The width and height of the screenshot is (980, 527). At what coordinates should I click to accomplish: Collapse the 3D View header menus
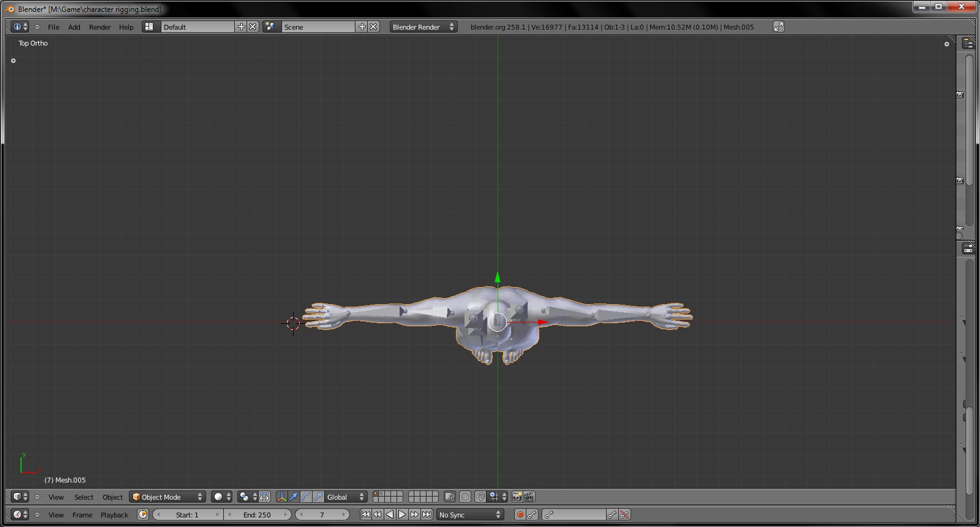pos(37,497)
